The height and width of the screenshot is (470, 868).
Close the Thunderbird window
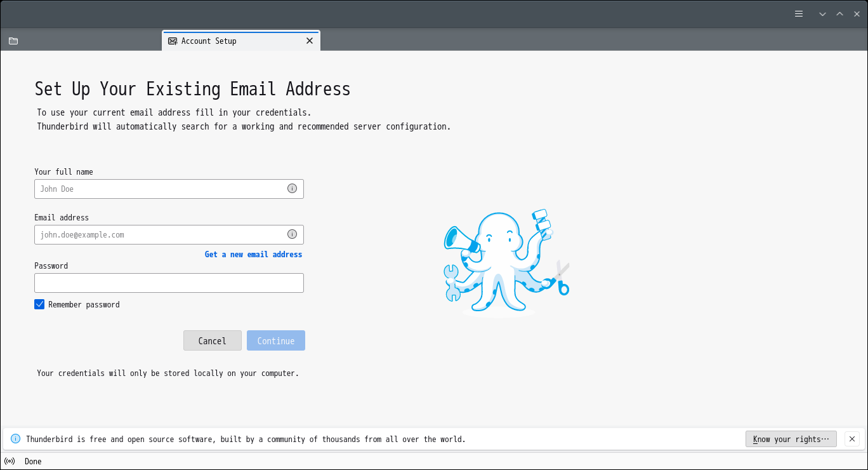857,14
